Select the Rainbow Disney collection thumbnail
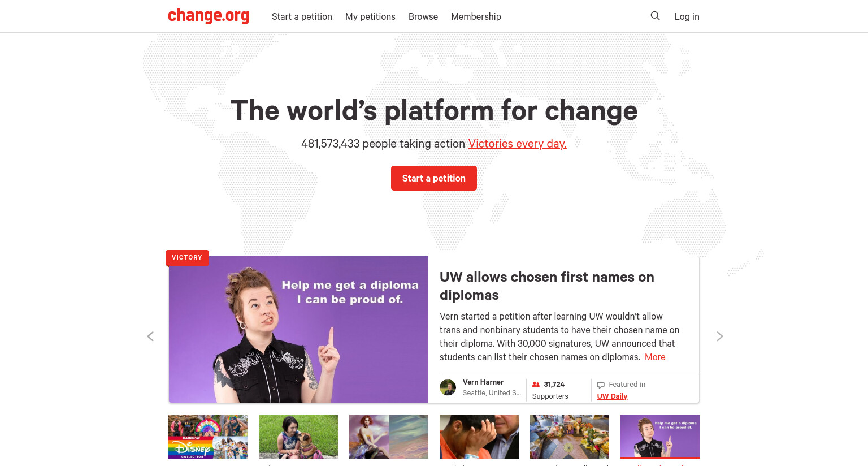868x466 pixels. pyautogui.click(x=208, y=437)
